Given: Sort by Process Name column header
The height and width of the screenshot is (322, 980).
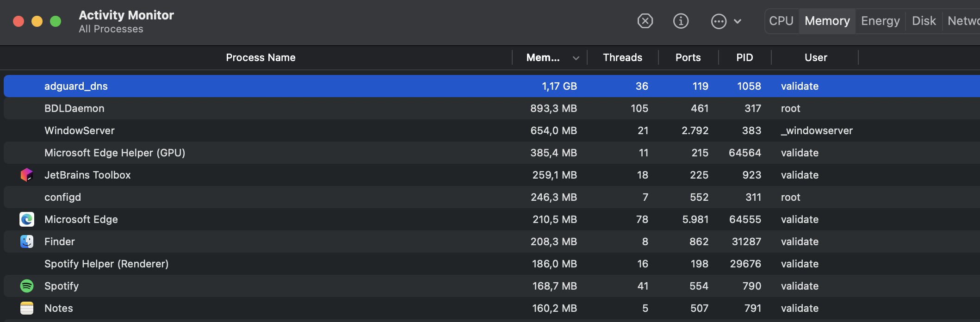Looking at the screenshot, I should point(261,57).
